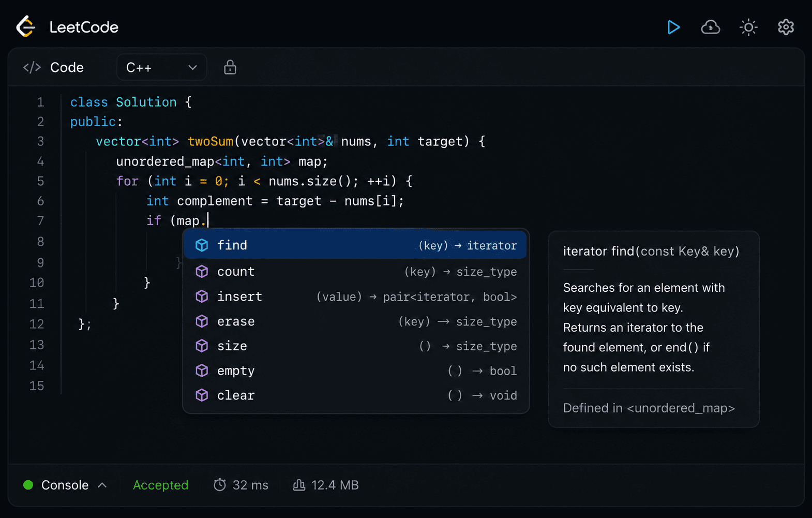Click cube icon beside count

pyautogui.click(x=202, y=272)
